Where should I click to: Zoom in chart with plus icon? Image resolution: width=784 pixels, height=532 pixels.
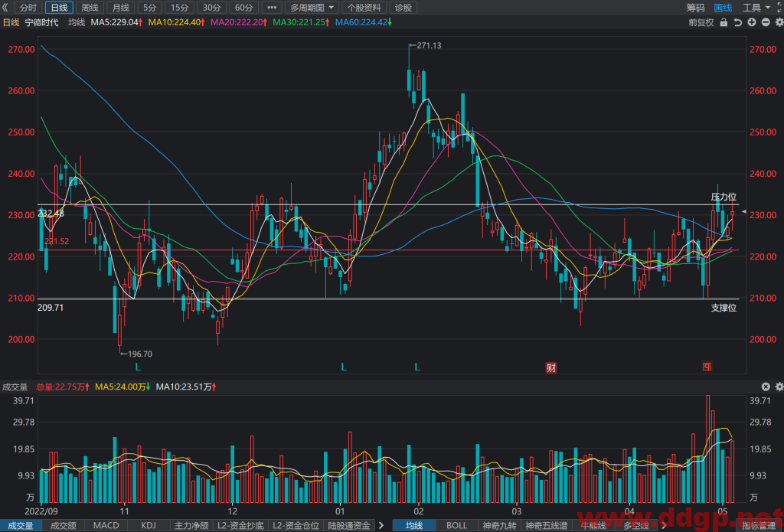752,22
